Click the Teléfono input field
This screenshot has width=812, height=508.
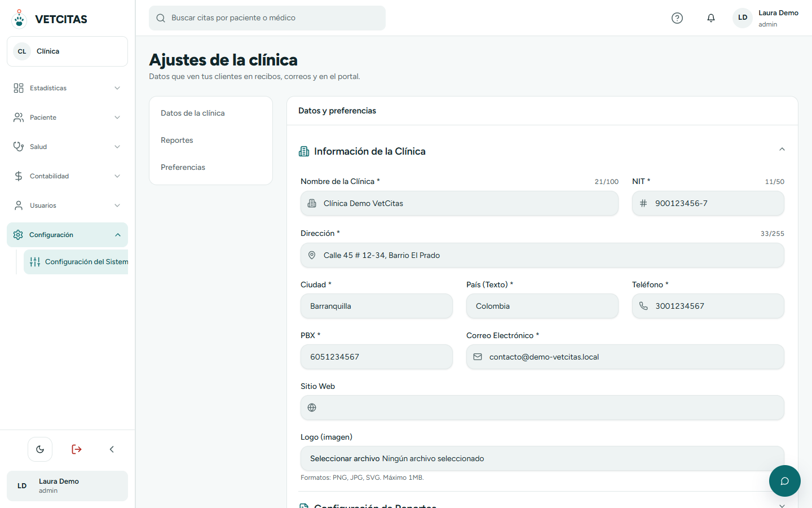click(x=708, y=306)
